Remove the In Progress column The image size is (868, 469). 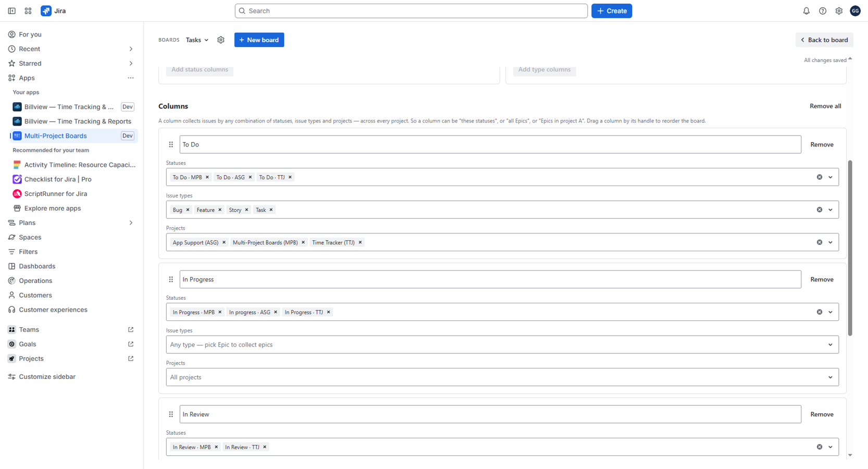[822, 280]
